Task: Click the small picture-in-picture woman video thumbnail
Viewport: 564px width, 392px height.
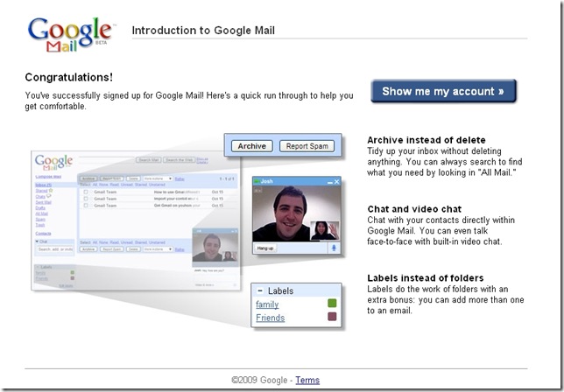Action: tap(324, 230)
